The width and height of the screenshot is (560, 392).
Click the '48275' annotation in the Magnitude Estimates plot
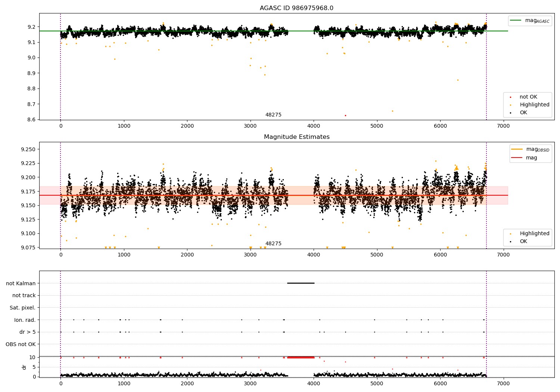tap(273, 244)
